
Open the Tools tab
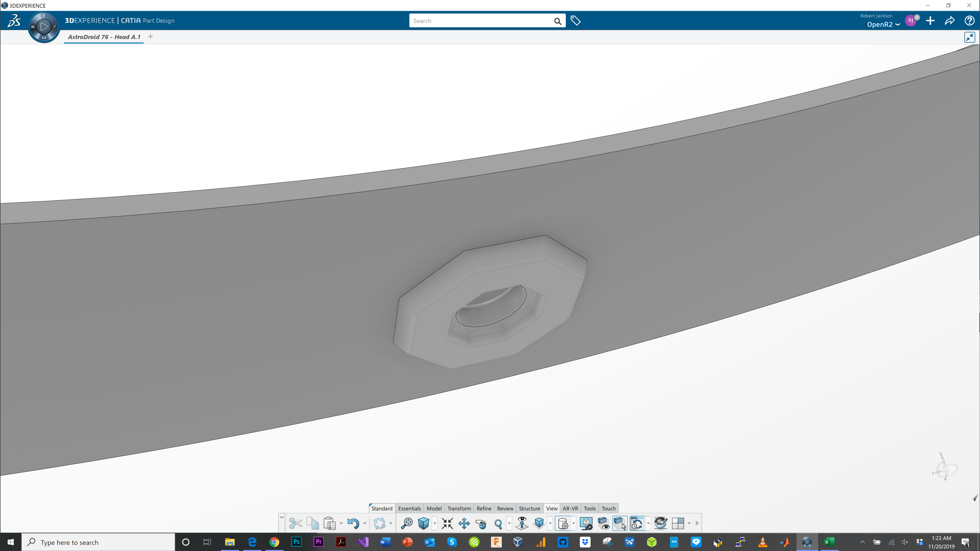pyautogui.click(x=590, y=508)
